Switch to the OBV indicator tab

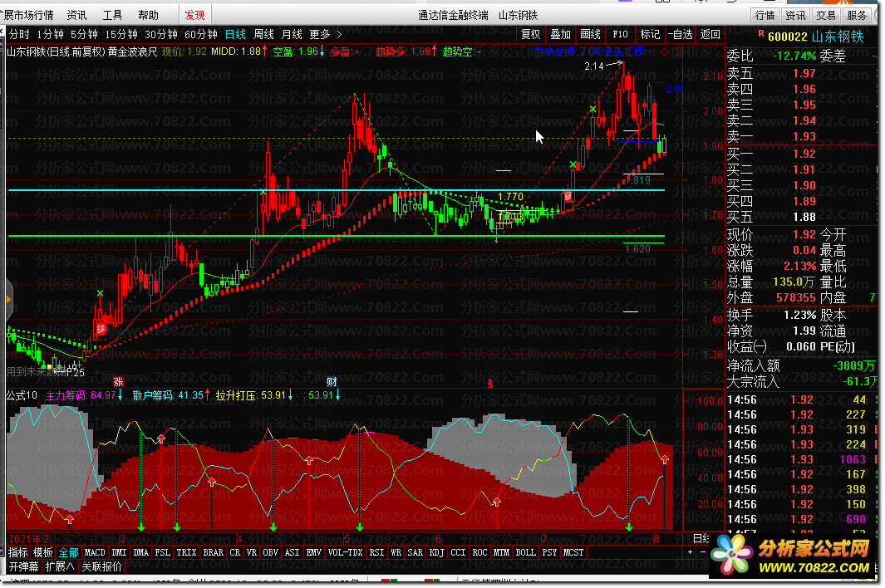pyautogui.click(x=270, y=552)
